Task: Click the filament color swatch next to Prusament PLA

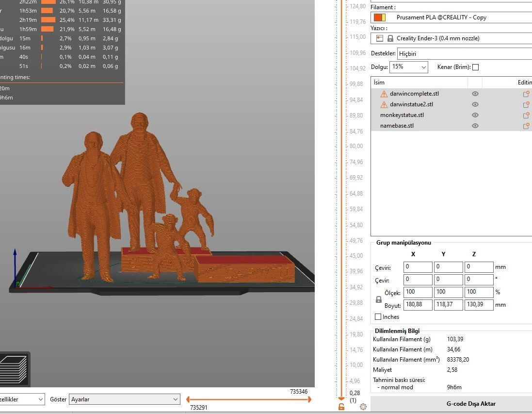Action: [x=379, y=17]
